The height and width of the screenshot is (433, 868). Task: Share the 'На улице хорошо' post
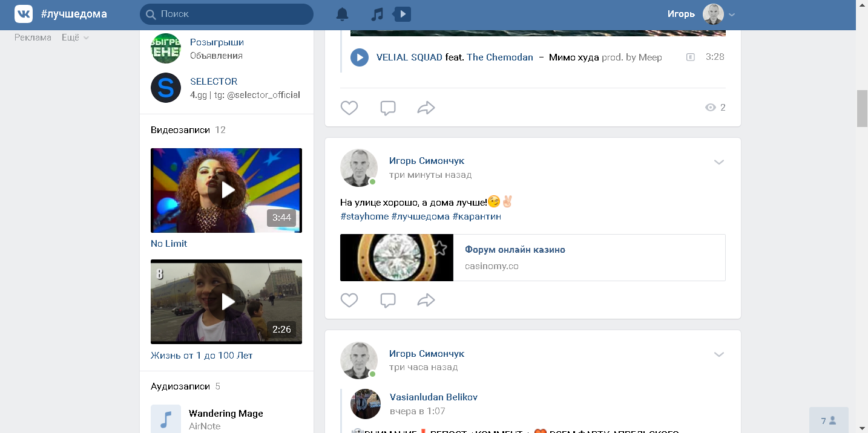[426, 300]
